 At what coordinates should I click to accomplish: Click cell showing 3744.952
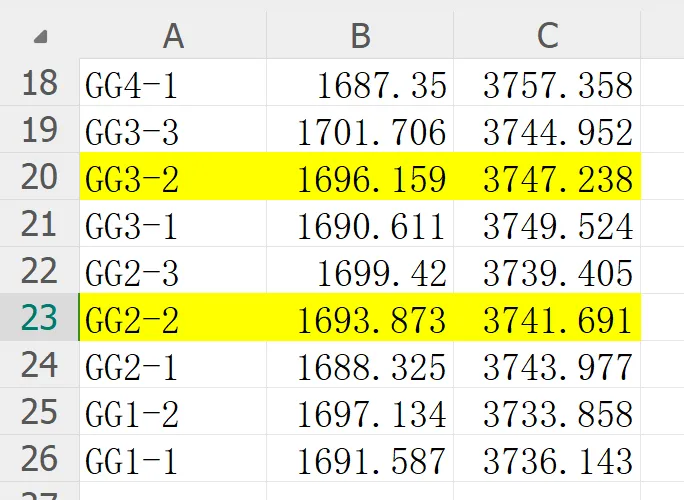[547, 129]
